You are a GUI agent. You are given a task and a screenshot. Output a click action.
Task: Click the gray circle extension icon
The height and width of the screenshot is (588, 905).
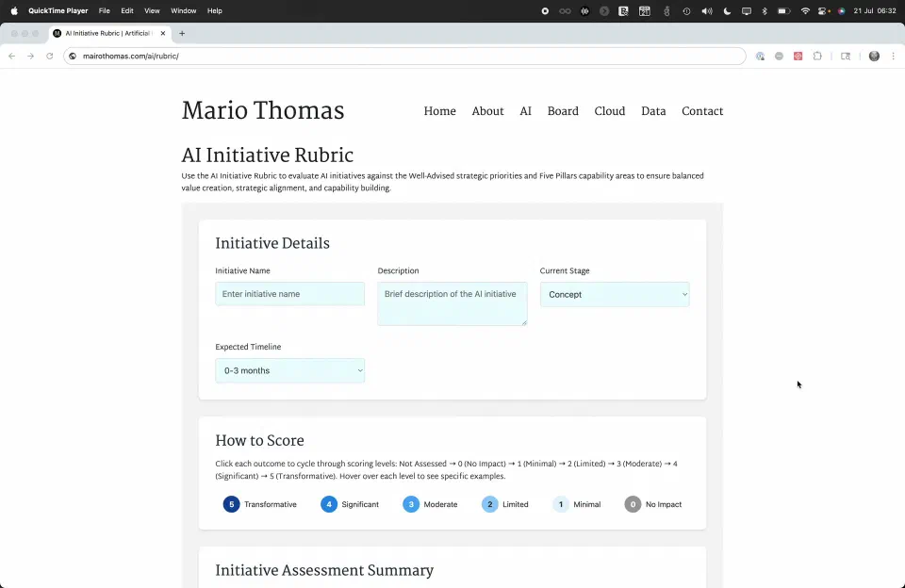click(x=780, y=56)
